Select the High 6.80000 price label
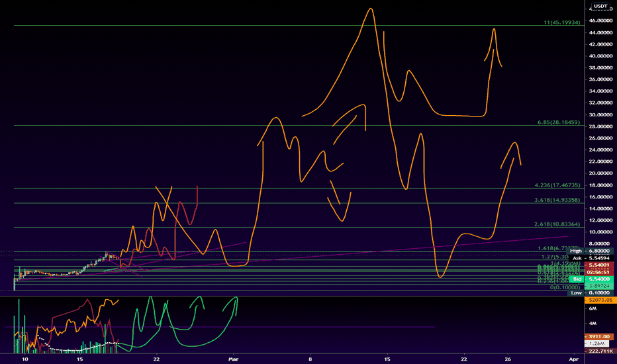The image size is (617, 364). [x=591, y=251]
